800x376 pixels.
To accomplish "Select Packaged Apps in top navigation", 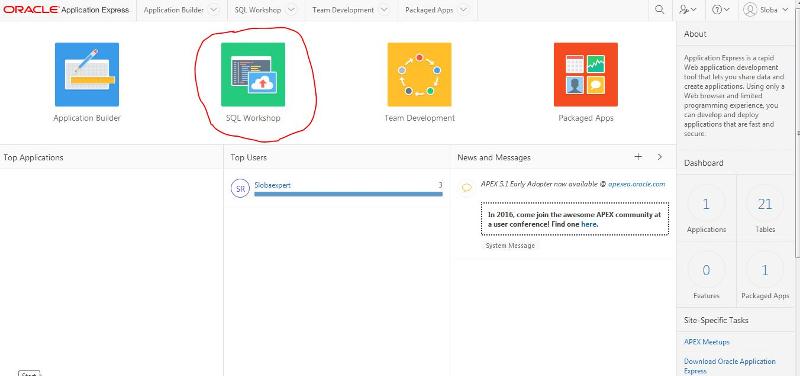I will pyautogui.click(x=429, y=10).
